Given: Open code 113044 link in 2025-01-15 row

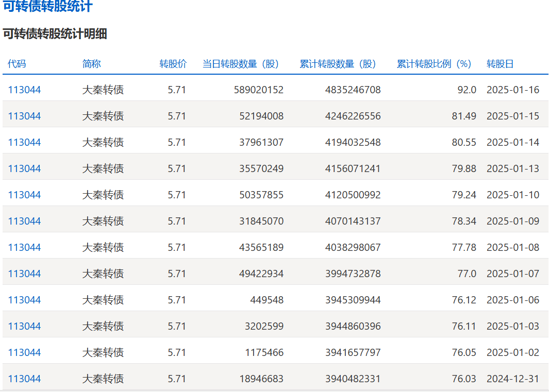Looking at the screenshot, I should [24, 116].
